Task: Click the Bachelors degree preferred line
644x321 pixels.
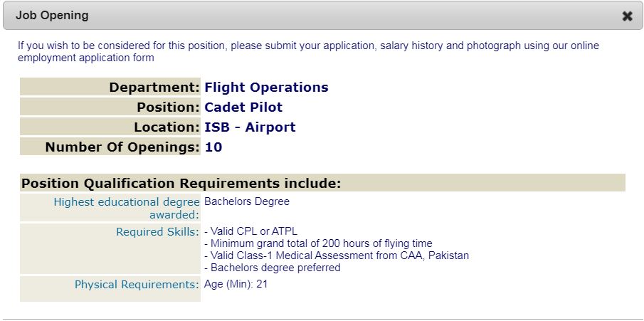Action: coord(272,268)
